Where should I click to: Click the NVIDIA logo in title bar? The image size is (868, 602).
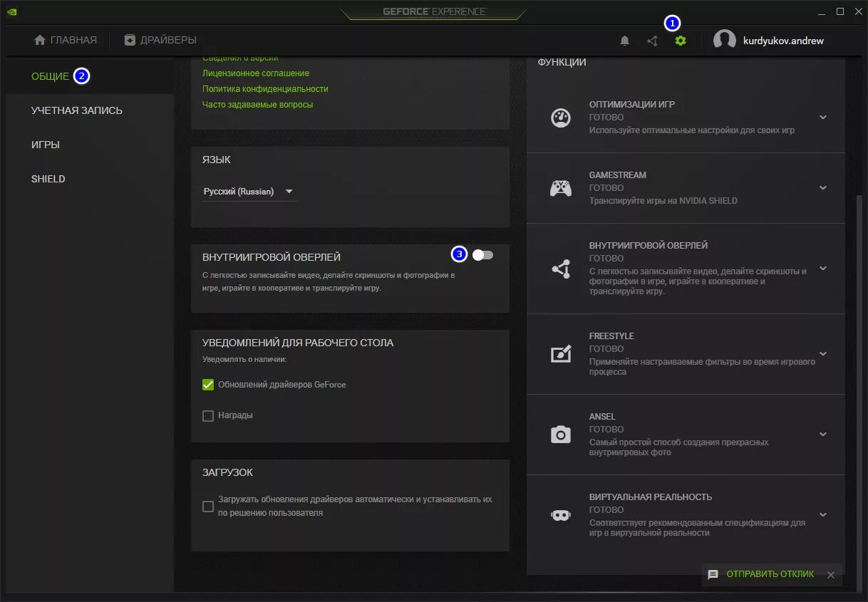pyautogui.click(x=13, y=11)
